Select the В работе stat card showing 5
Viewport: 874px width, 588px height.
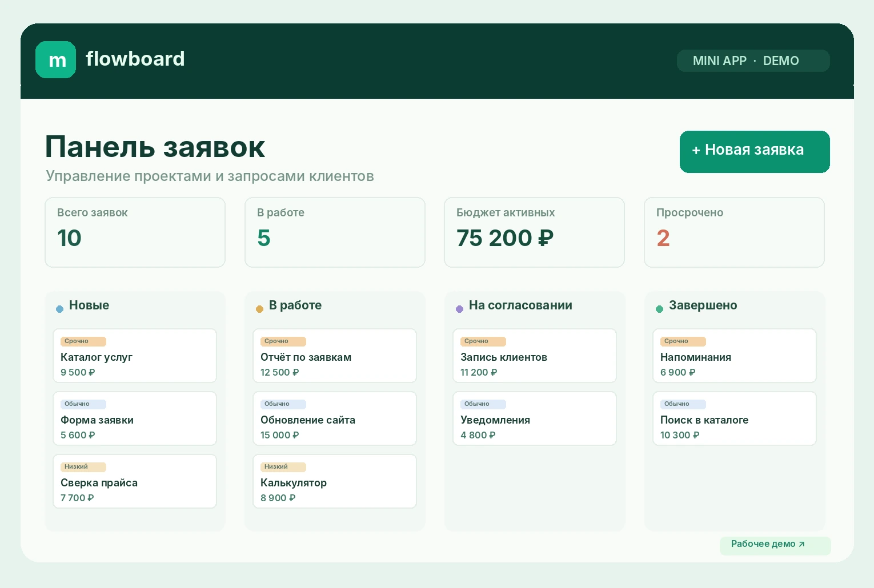click(x=335, y=232)
